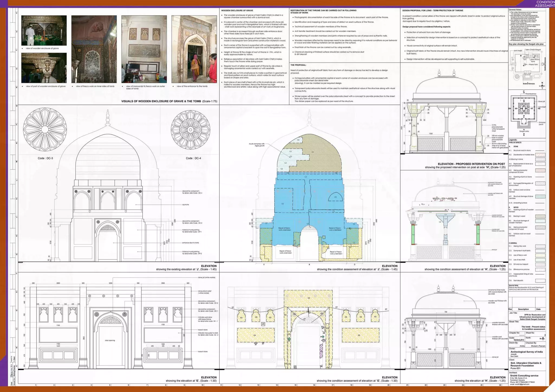Click the Condition Assessment label in the top corner
The width and height of the screenshot is (555, 392).
pyautogui.click(x=545, y=4)
